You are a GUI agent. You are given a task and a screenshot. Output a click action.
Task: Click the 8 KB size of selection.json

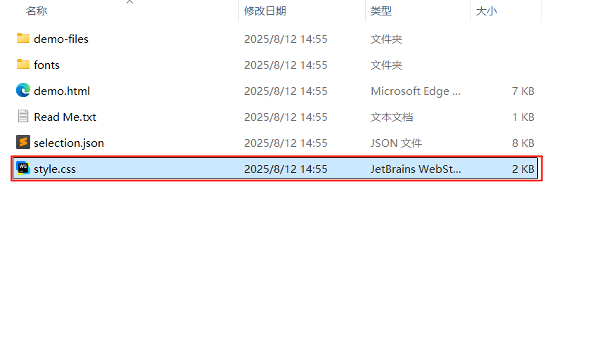[x=523, y=143]
